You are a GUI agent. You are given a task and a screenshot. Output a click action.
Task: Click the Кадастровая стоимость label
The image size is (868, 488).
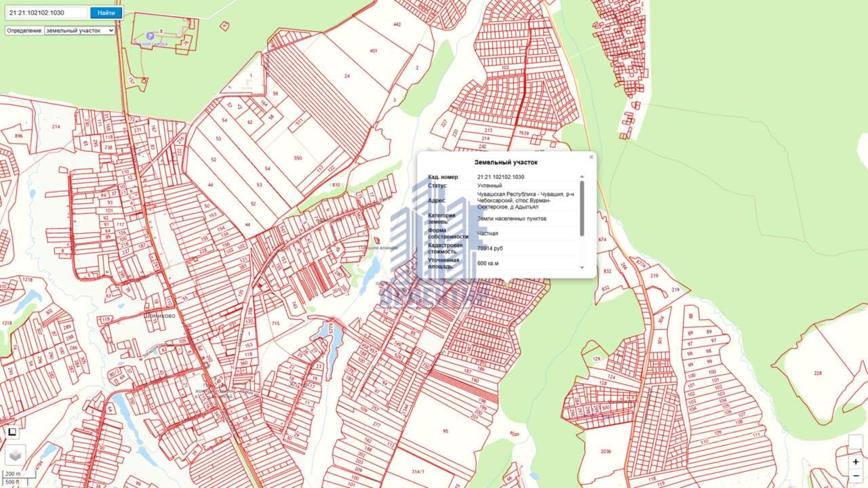[x=446, y=249]
